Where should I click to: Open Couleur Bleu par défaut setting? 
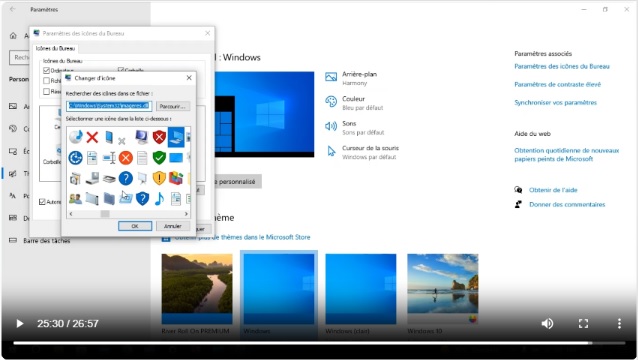tap(354, 103)
